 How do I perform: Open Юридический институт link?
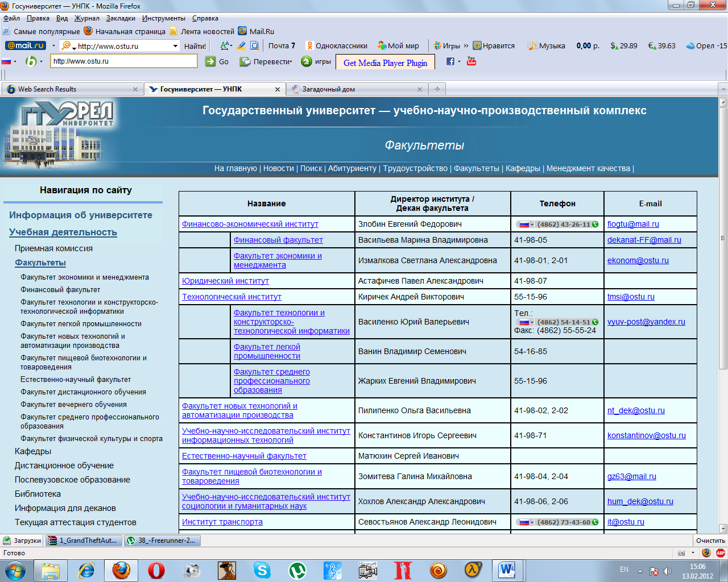(225, 281)
